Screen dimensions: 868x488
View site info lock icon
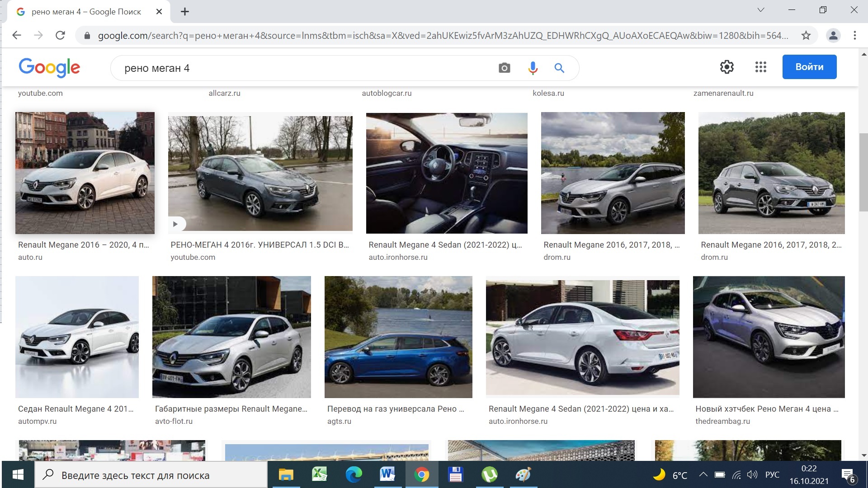pos(87,35)
